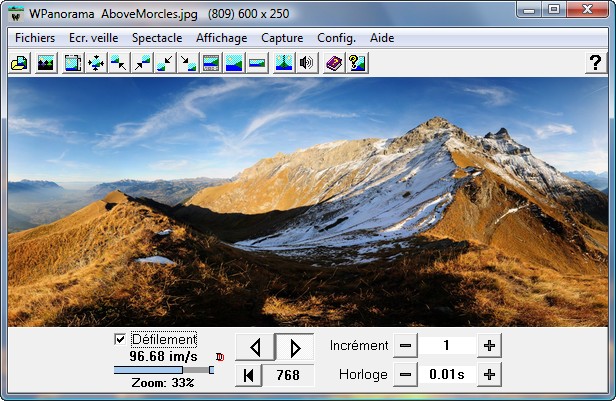Click the filmstrip panorama toolbar icon
The image size is (616, 401).
[211, 63]
